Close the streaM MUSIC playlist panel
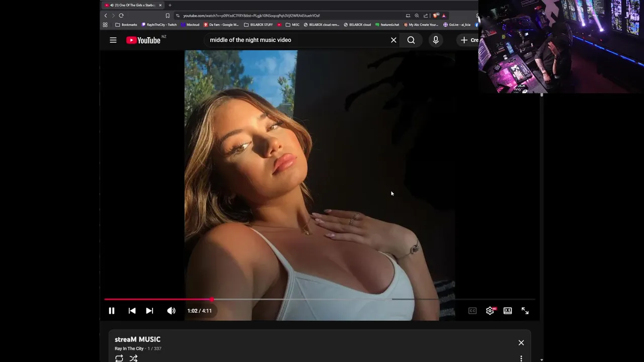 pyautogui.click(x=521, y=343)
